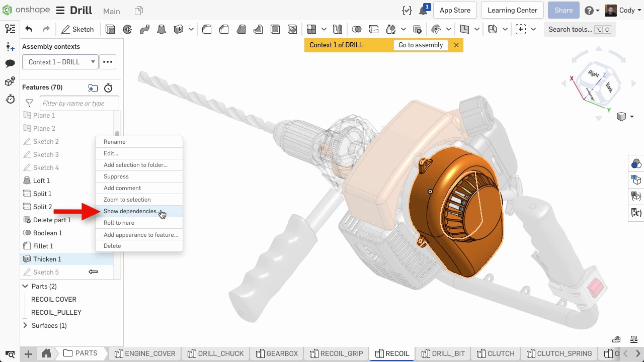The width and height of the screenshot is (644, 362).
Task: Click the document info icon beside Main
Action: (x=139, y=11)
